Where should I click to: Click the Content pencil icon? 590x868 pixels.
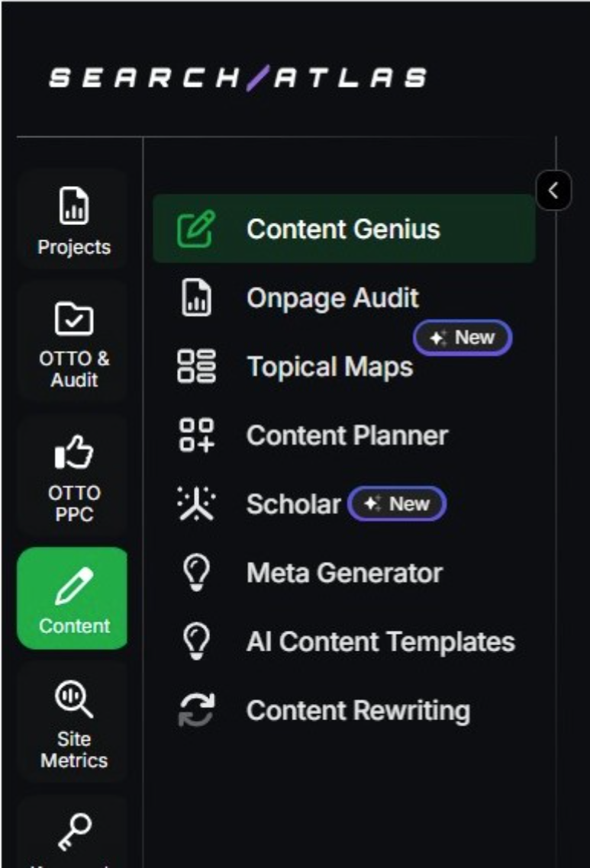74,587
